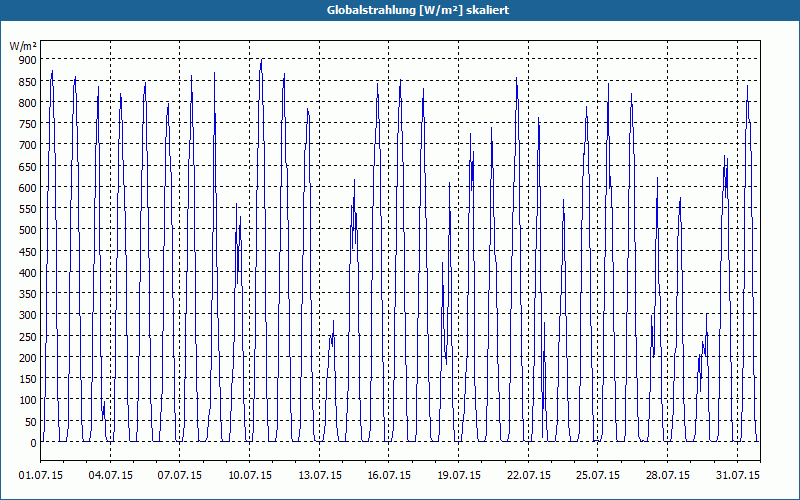Click the y-axis value '850'
This screenshot has height=500, width=800.
(27, 82)
